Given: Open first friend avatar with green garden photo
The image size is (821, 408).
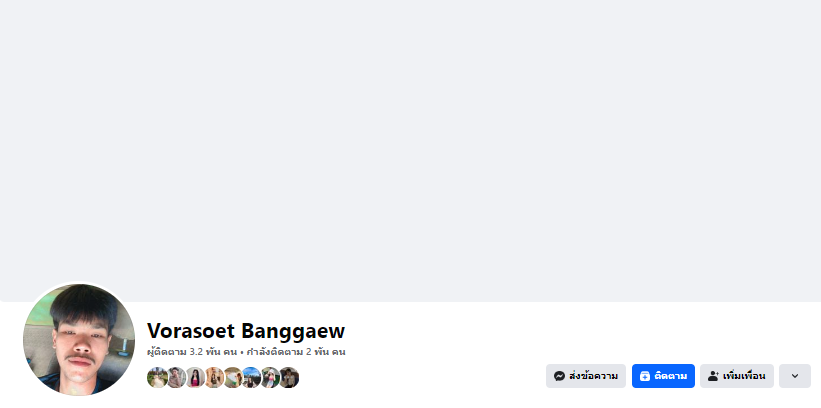Looking at the screenshot, I should tap(157, 377).
